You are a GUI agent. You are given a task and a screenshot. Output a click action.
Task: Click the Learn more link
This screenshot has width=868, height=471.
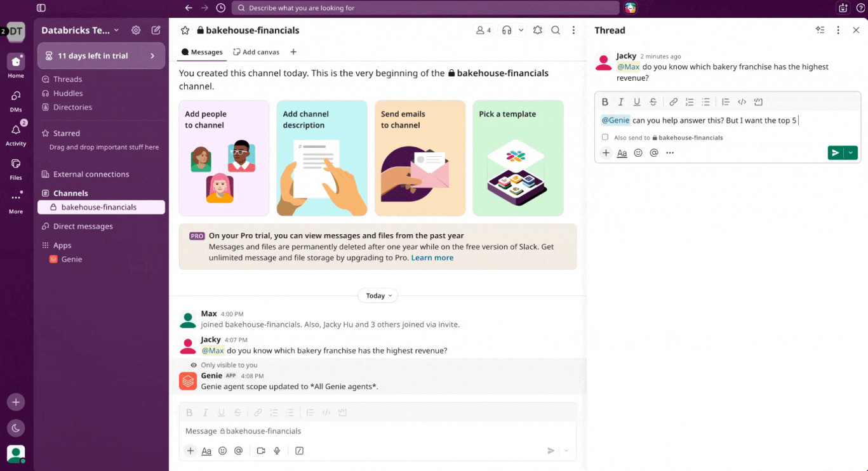[432, 258]
